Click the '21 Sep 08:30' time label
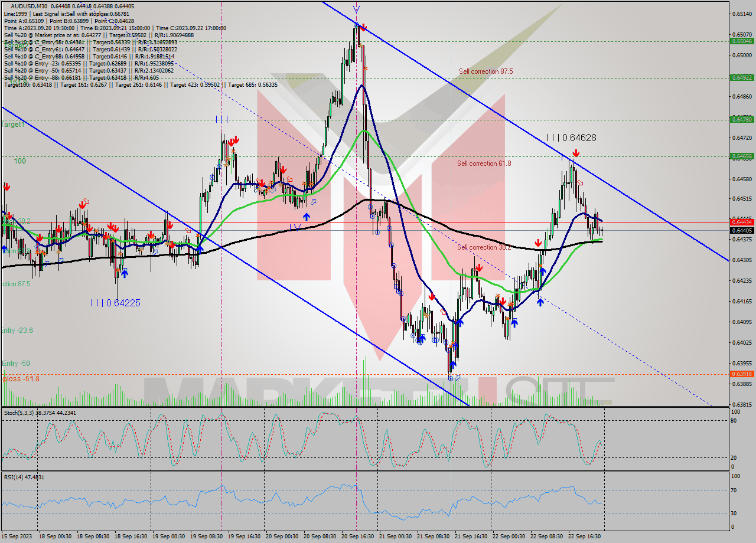756x543 pixels. coord(434,537)
